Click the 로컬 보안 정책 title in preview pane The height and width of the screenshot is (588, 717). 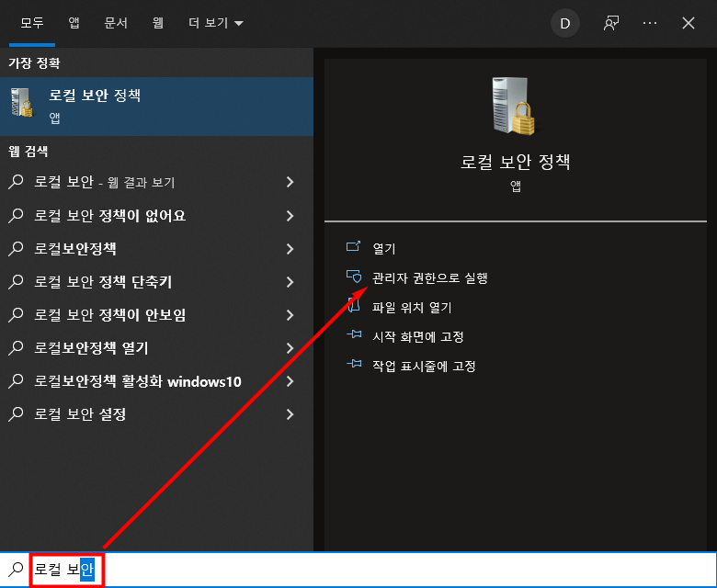pos(516,162)
